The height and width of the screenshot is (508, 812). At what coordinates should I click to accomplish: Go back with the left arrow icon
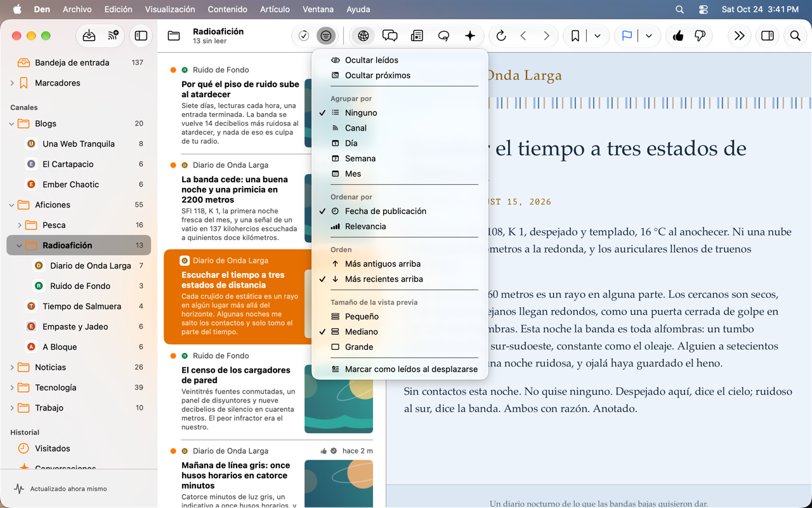tap(523, 36)
